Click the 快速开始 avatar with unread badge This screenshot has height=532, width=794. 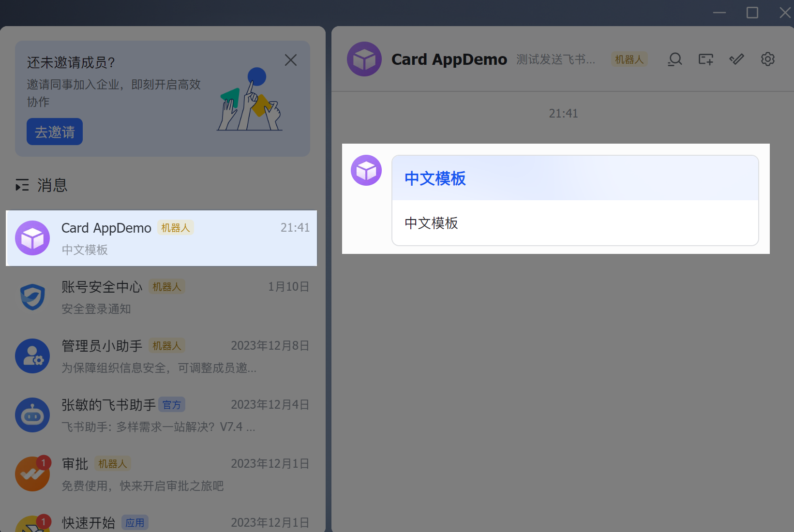(x=32, y=524)
